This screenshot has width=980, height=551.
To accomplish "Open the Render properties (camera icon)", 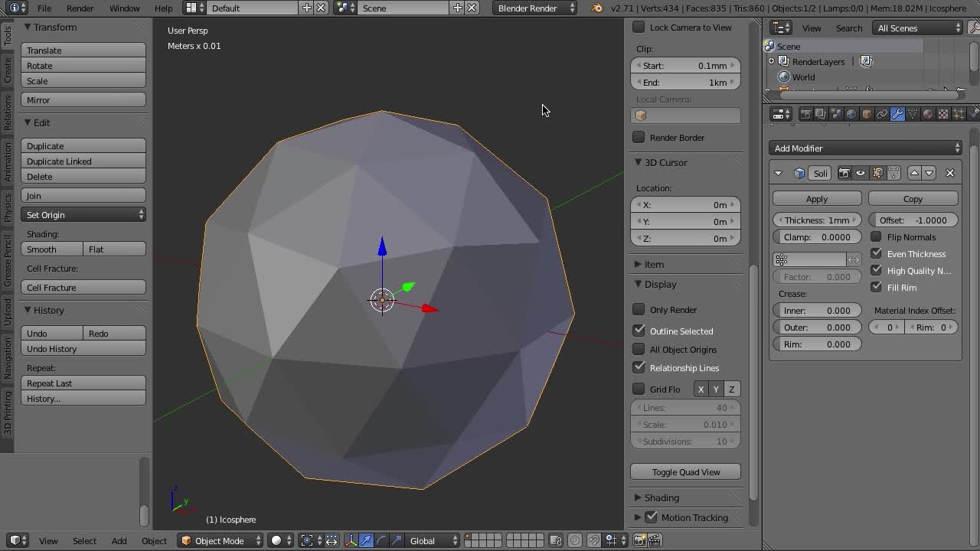I will coord(805,114).
